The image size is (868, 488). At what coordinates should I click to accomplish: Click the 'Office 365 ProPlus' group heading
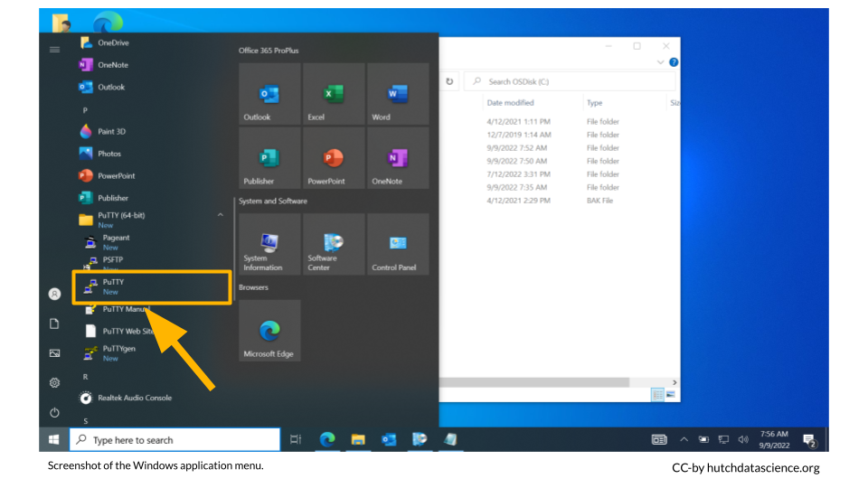[269, 51]
